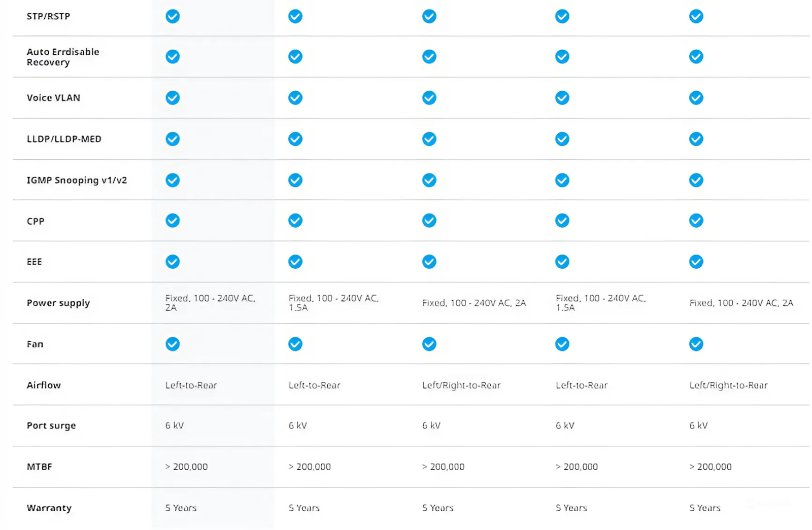Click Auto Errdisable Recovery checkmark in third column
Screen dimensions: 812x530
(429, 56)
